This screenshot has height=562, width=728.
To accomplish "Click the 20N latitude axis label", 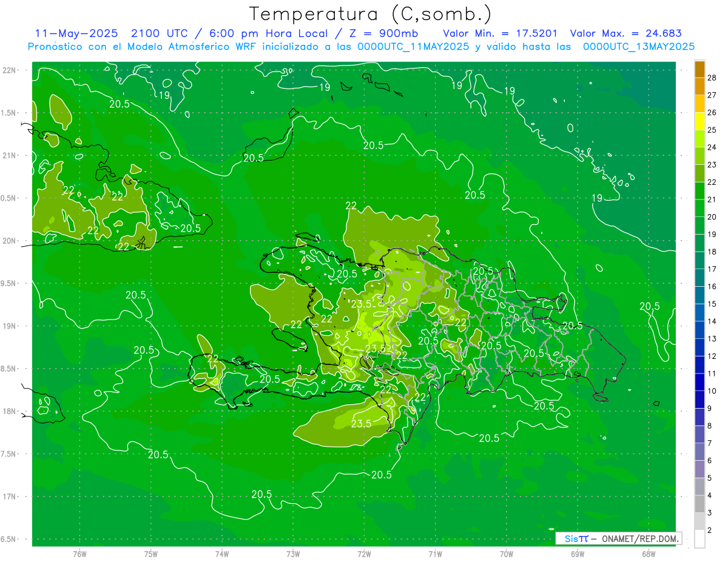I will click(x=9, y=241).
